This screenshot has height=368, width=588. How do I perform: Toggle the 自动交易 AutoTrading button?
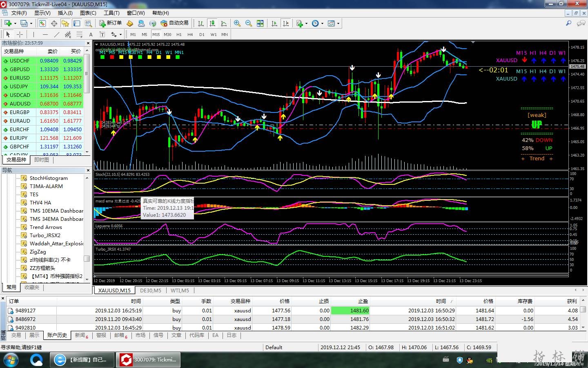[175, 23]
